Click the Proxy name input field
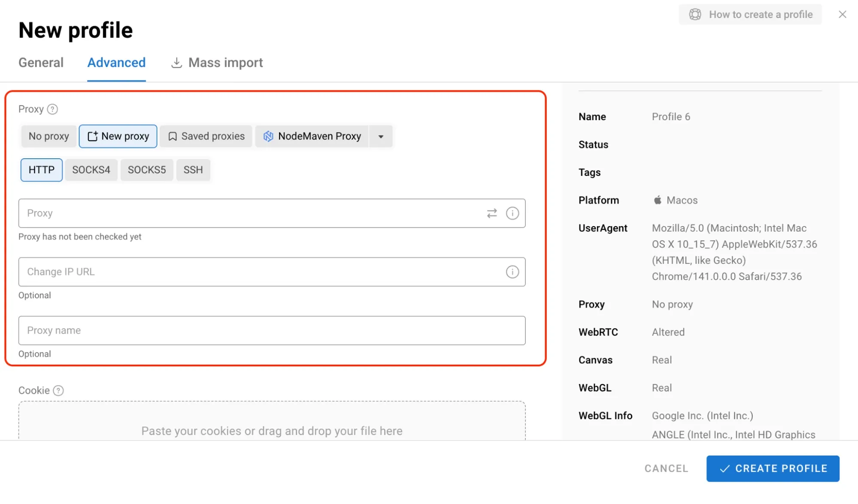858x504 pixels. pyautogui.click(x=272, y=330)
